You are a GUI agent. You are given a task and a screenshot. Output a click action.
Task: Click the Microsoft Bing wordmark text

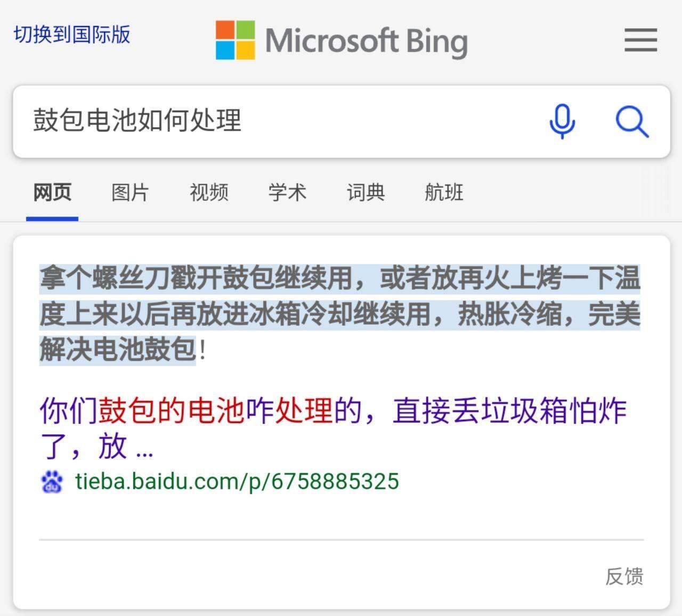pos(367,42)
